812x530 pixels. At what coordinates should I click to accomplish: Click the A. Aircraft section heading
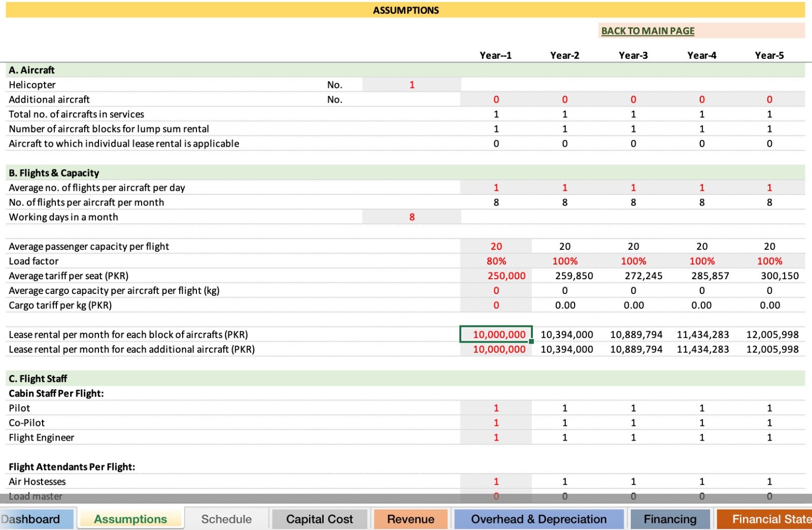(31, 70)
